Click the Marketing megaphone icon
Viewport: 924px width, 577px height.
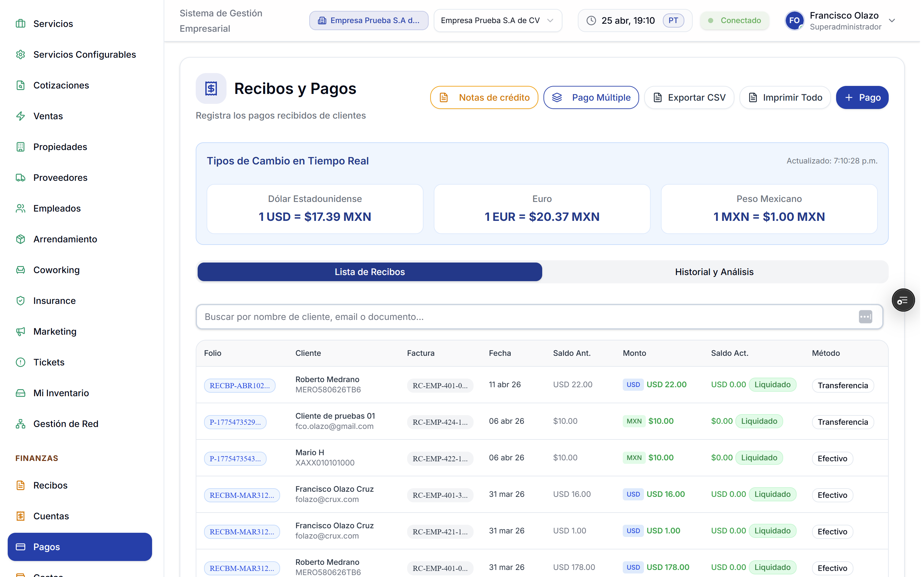[21, 331]
